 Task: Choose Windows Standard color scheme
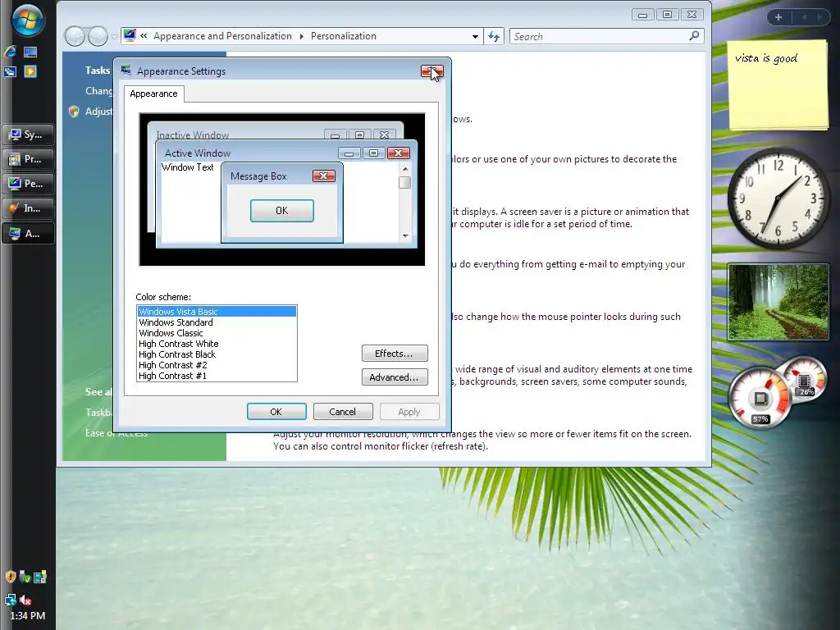(217, 322)
